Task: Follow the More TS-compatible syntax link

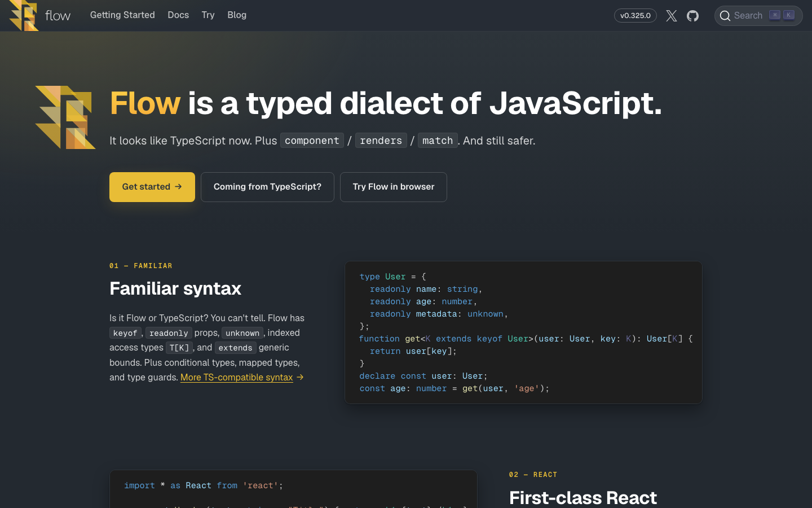Action: pos(236,377)
